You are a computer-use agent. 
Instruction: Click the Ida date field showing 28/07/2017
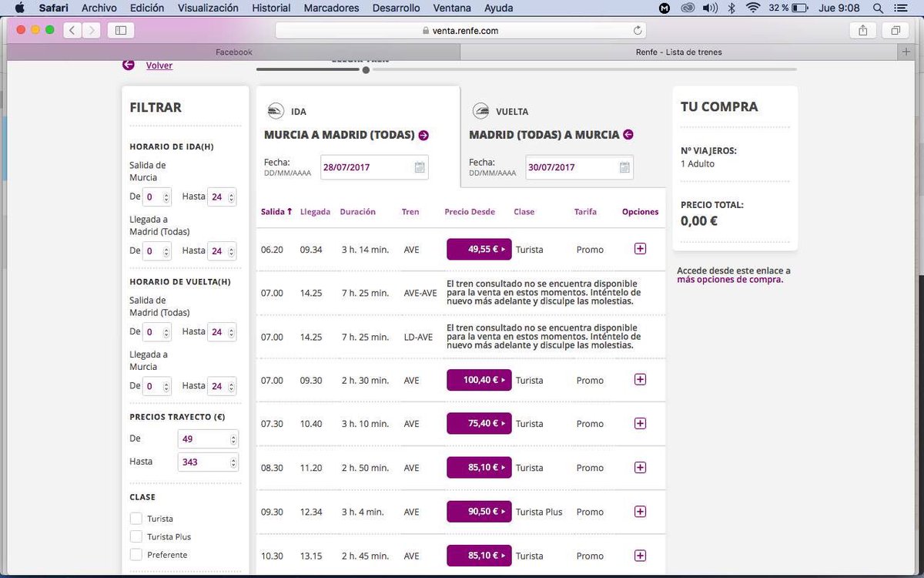pos(370,166)
